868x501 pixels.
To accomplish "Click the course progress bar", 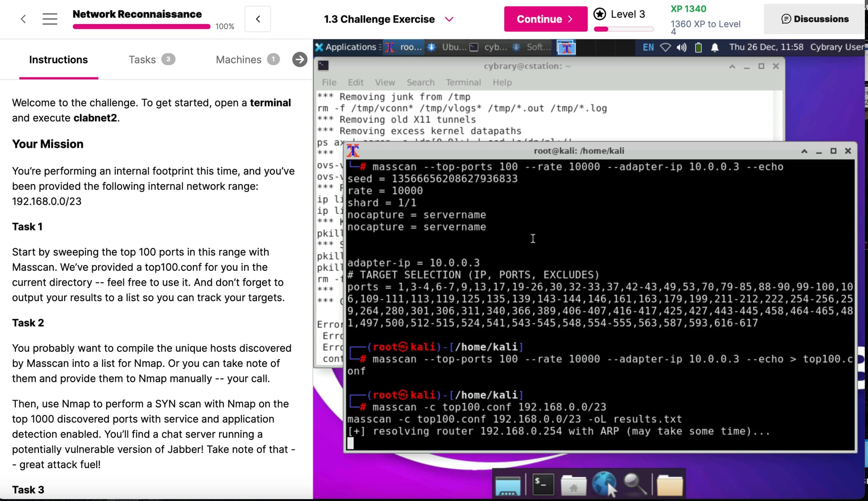I will (x=141, y=27).
